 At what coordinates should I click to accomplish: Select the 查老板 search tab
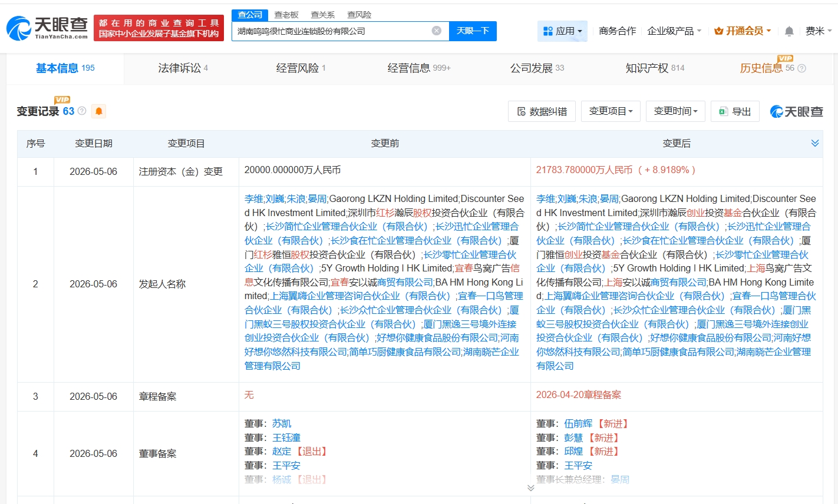point(286,15)
